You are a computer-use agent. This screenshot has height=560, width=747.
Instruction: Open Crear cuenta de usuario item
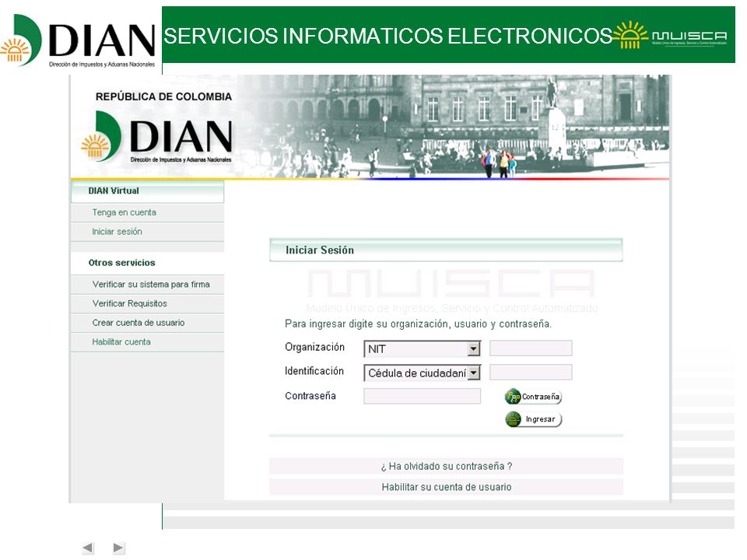pos(147,323)
